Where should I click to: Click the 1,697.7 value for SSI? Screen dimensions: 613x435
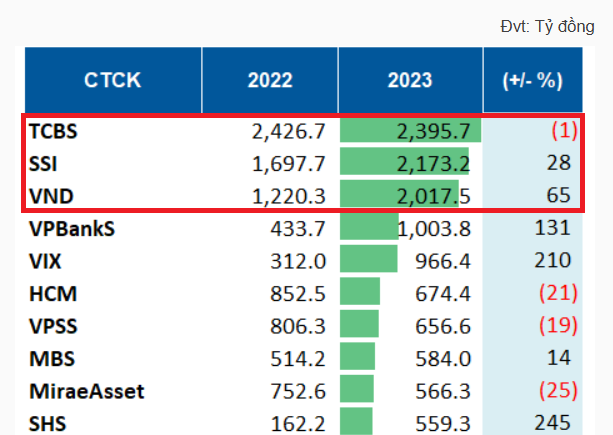[x=289, y=164]
